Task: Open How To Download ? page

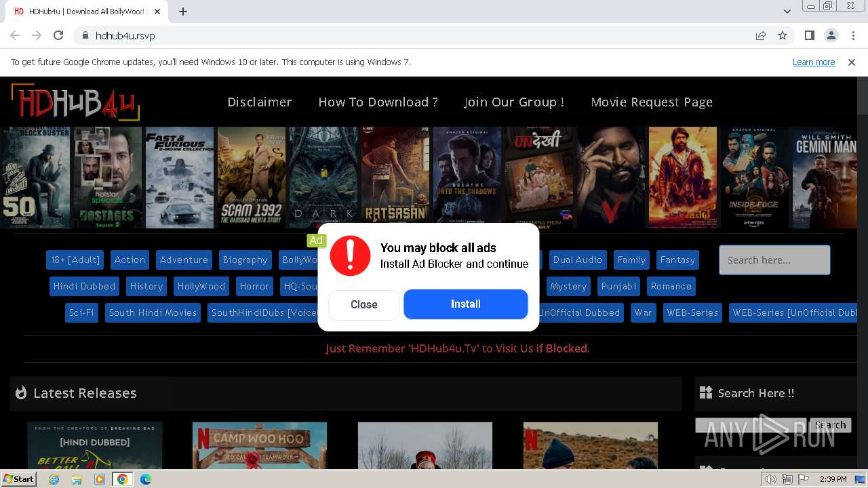Action: click(378, 102)
